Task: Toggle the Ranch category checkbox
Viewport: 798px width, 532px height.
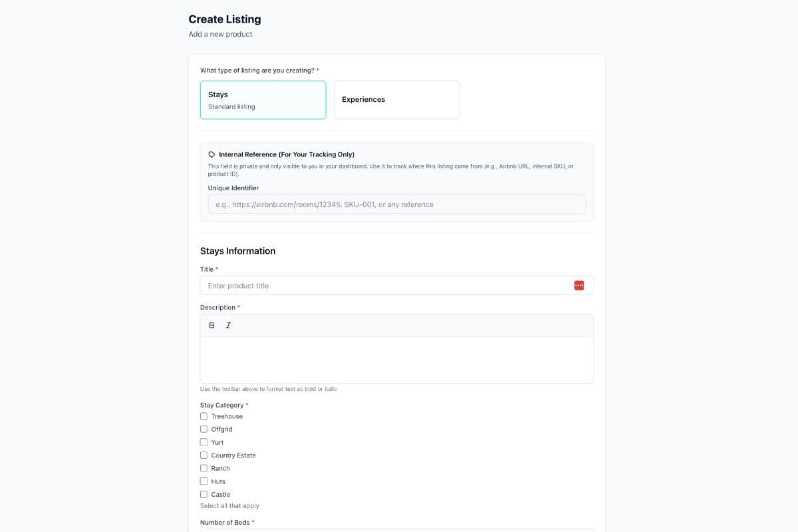Action: [x=203, y=467]
